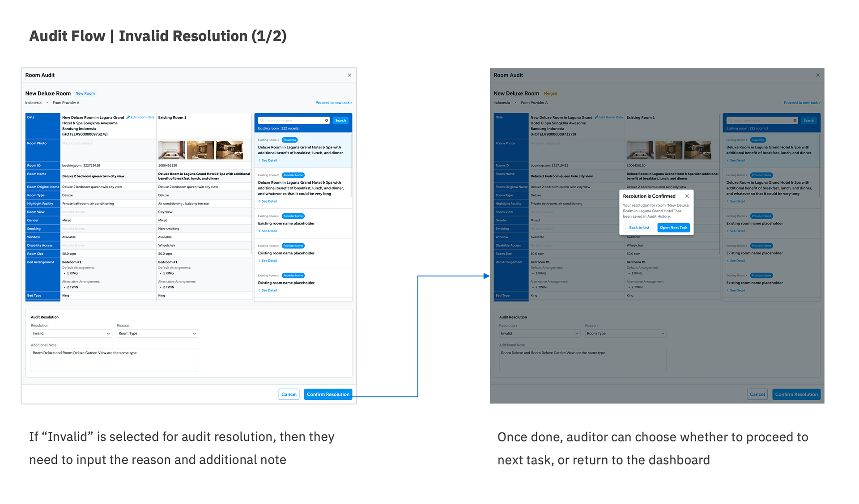Click the Additional Note text area in the undimmed form

(114, 360)
